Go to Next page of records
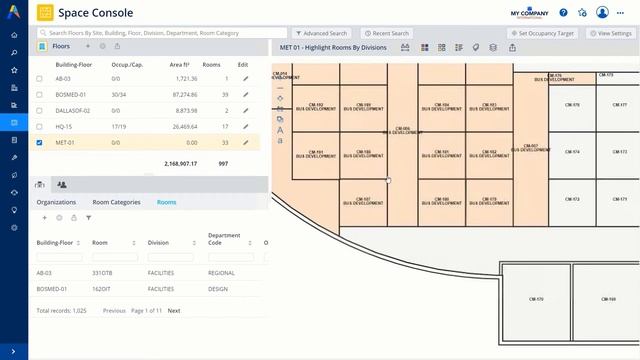Viewport: 640px width, 360px height. (x=174, y=311)
